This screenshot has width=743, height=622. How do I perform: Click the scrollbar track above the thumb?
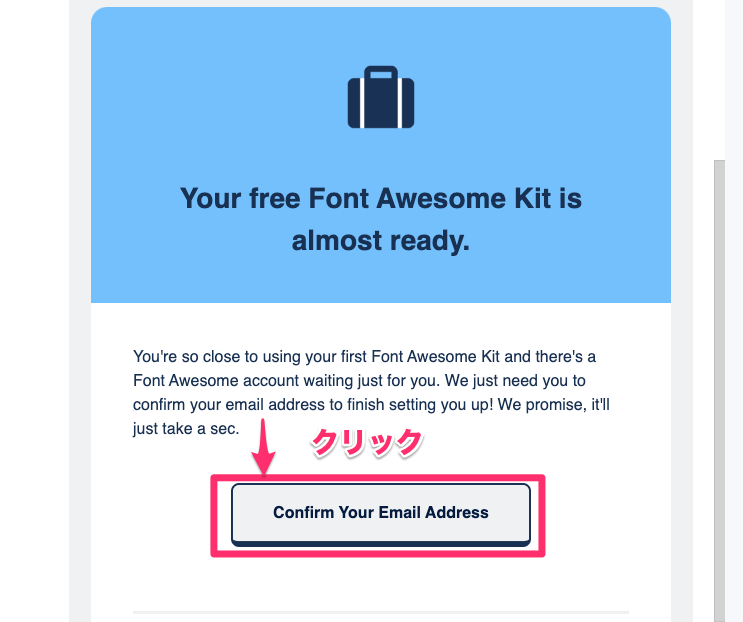pos(719,80)
